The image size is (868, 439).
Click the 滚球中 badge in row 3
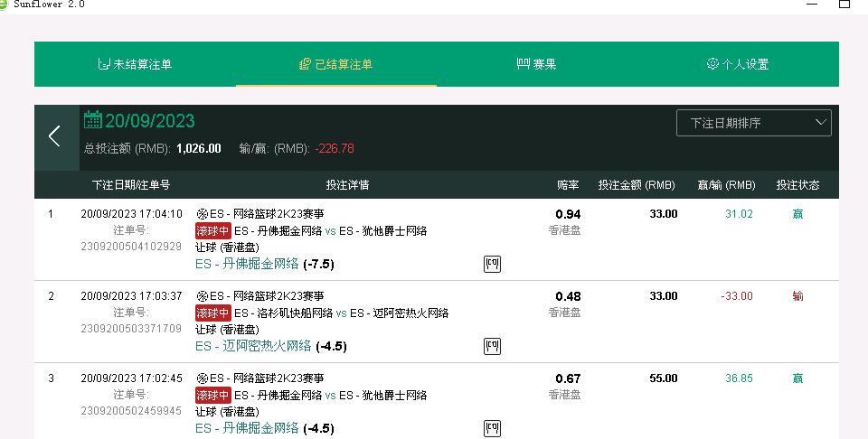pos(213,396)
